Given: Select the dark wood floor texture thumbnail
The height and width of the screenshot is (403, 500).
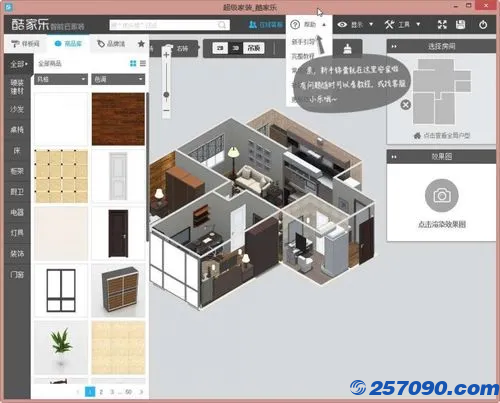Looking at the screenshot, I should pyautogui.click(x=118, y=119).
